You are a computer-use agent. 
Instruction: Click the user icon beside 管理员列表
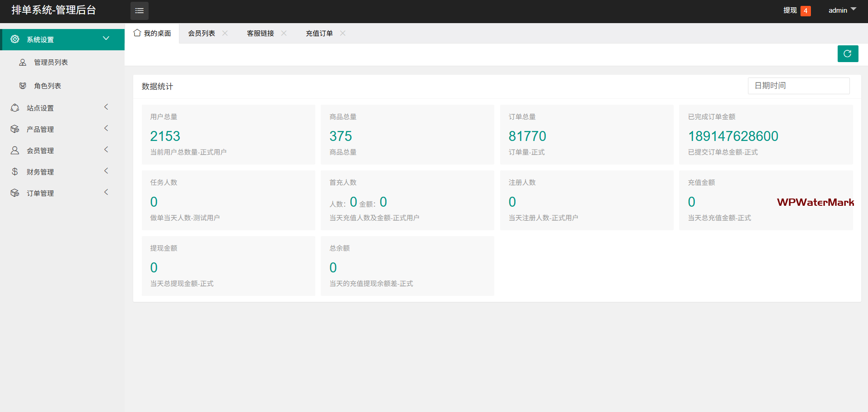pos(23,63)
